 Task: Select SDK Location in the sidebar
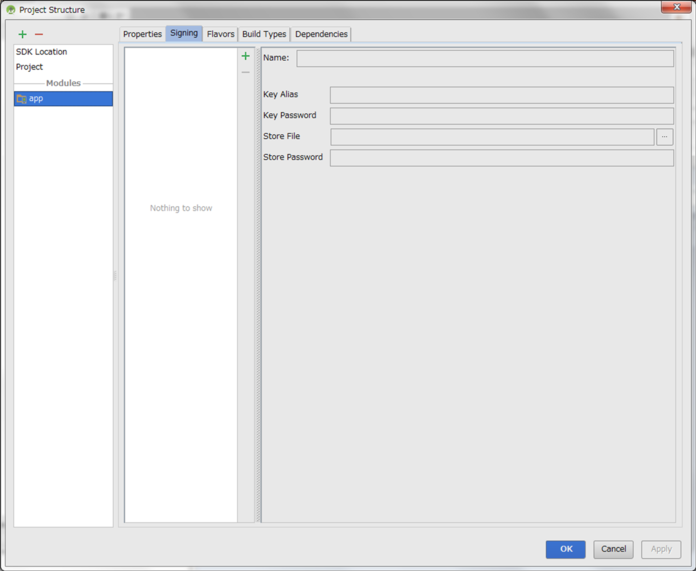(42, 52)
